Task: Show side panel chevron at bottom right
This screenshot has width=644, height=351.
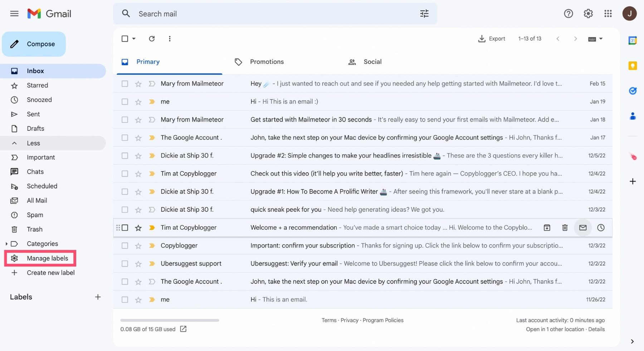Action: (x=632, y=341)
